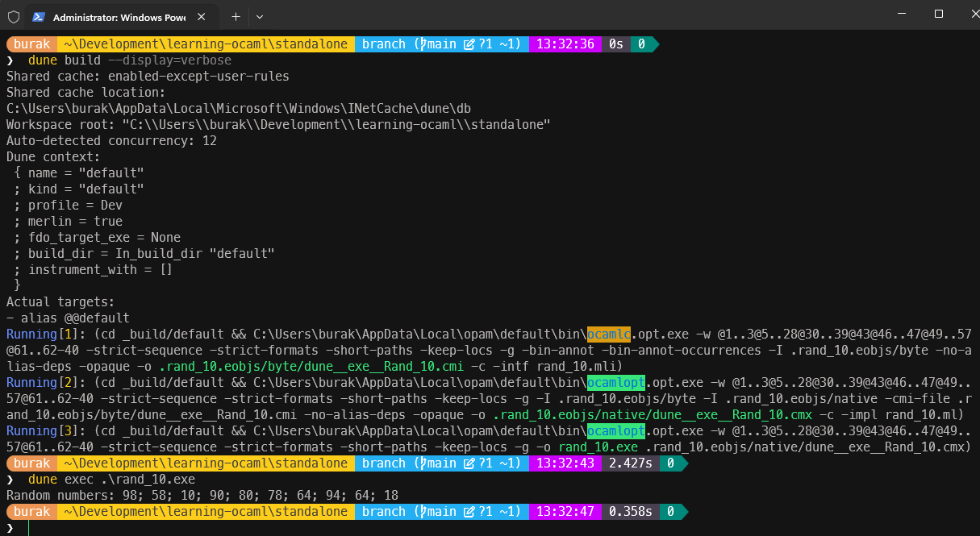
Task: Click the 13:32:36 timestamp prompt segment
Action: pos(565,44)
